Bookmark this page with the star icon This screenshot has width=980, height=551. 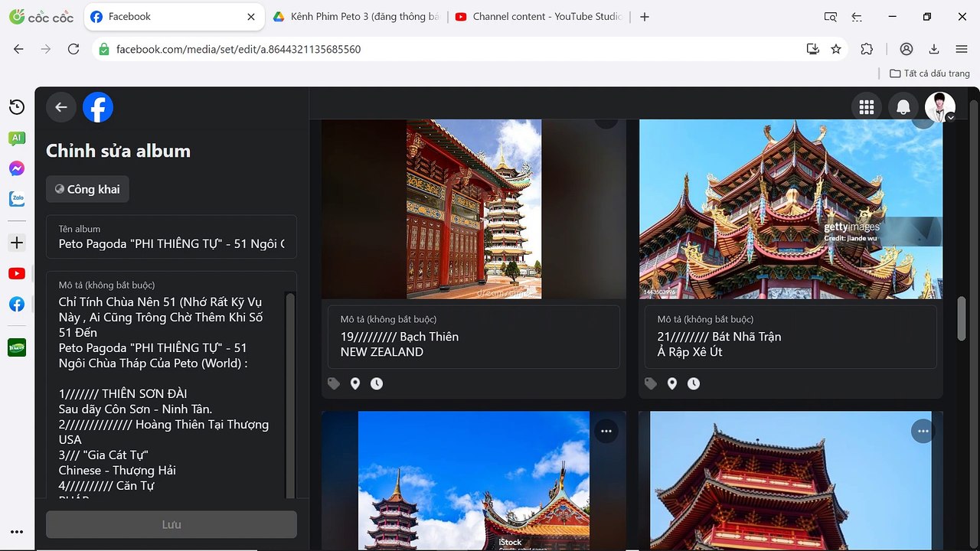836,49
